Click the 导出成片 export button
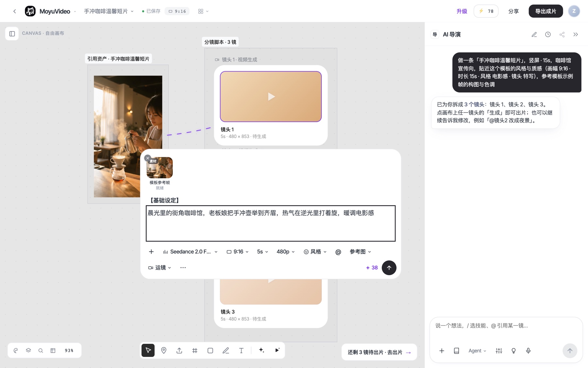588x368 pixels. click(546, 11)
